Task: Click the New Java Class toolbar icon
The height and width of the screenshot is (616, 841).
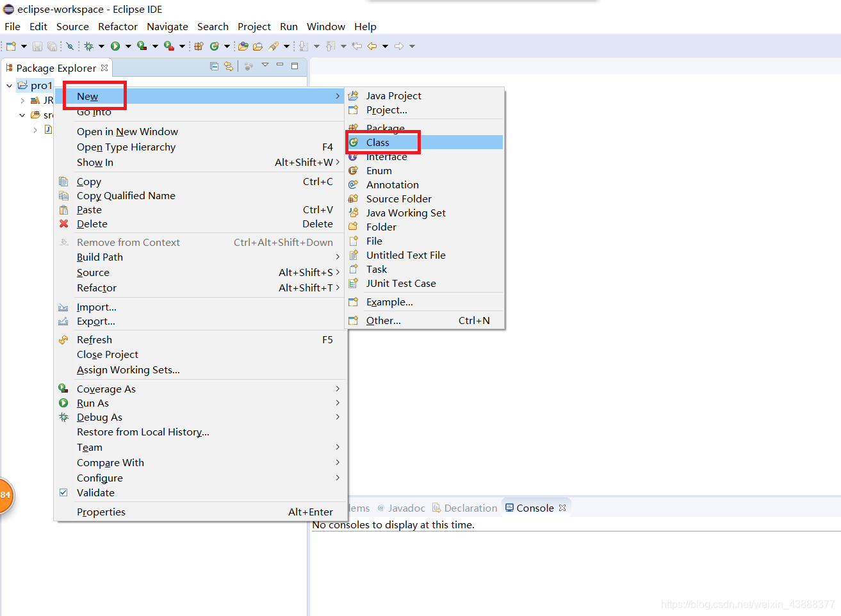Action: pos(214,46)
